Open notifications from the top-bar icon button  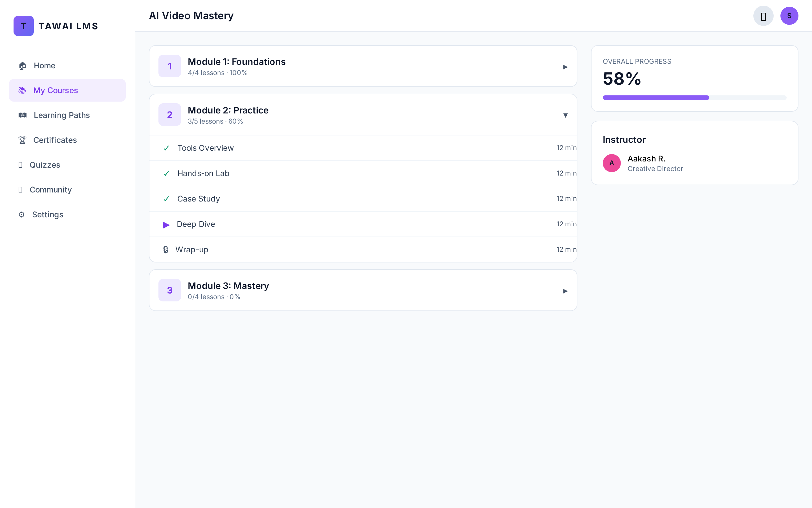763,16
